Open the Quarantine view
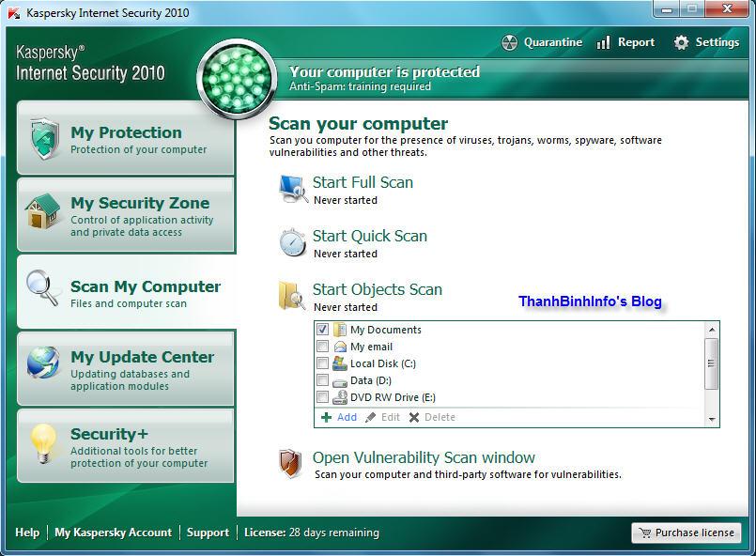Screen dimensions: 756x556 pyautogui.click(x=542, y=42)
